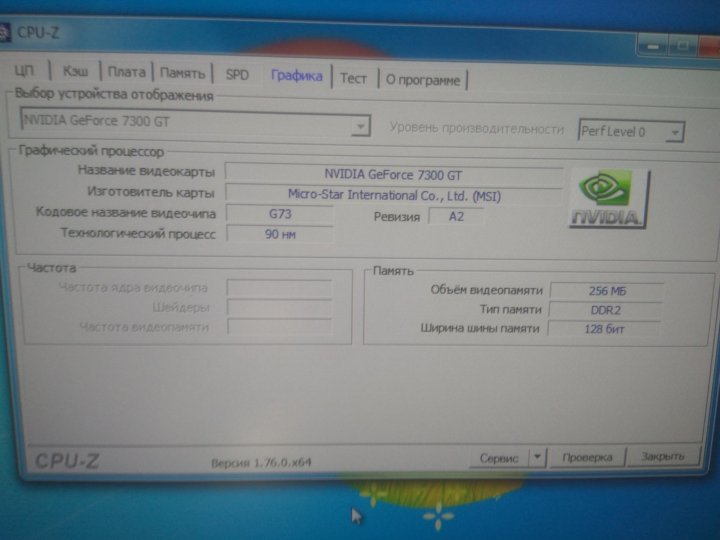Select the Плата tab
Image resolution: width=720 pixels, height=540 pixels.
pos(127,73)
